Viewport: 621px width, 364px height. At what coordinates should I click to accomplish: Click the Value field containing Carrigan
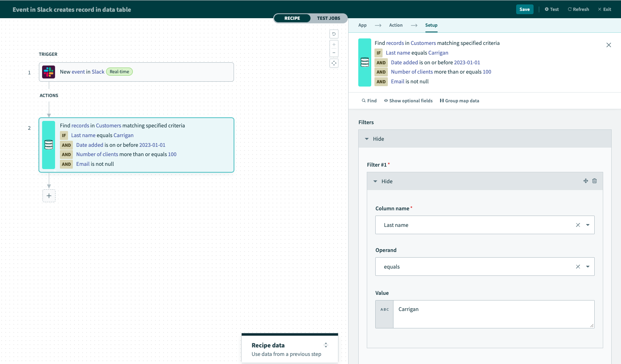click(493, 314)
